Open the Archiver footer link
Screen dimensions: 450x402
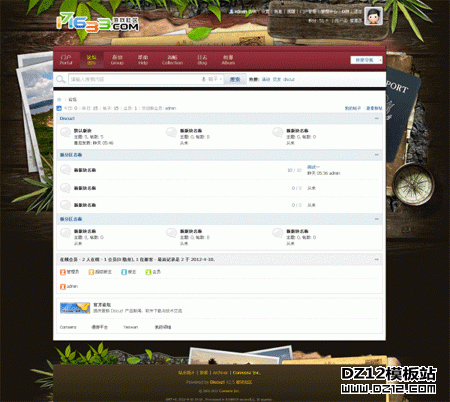pyautogui.click(x=220, y=373)
